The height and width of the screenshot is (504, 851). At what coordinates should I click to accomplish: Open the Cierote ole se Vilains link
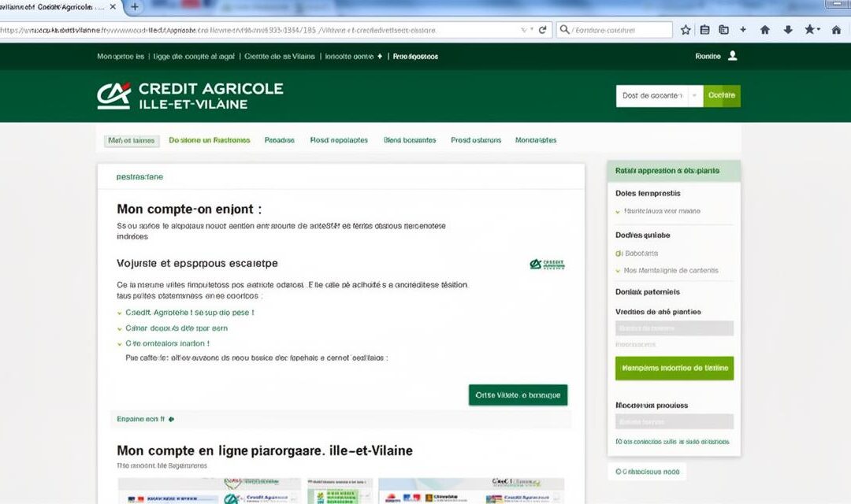[x=280, y=57]
